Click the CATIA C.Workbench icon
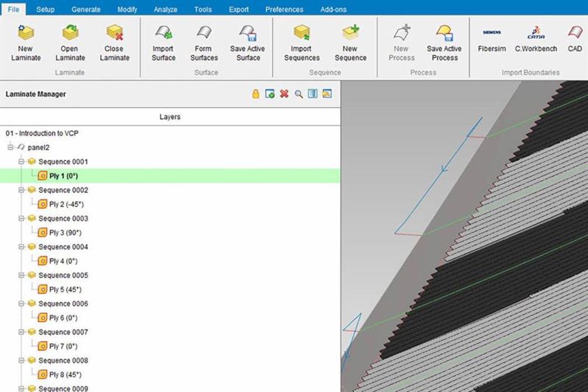This screenshot has width=588, height=392. click(536, 33)
